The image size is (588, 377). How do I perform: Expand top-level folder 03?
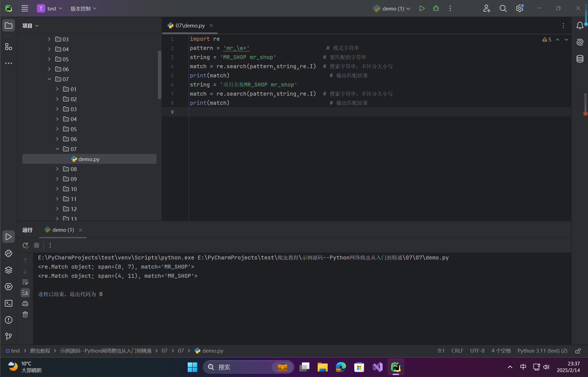point(49,39)
